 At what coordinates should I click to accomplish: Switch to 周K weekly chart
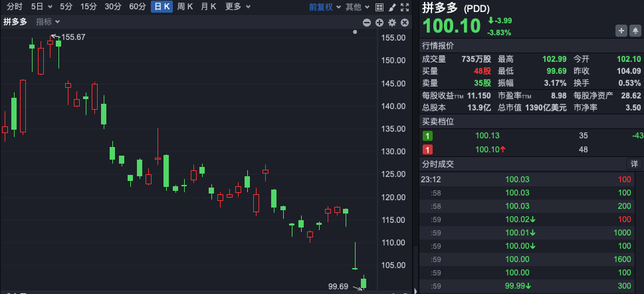(185, 7)
